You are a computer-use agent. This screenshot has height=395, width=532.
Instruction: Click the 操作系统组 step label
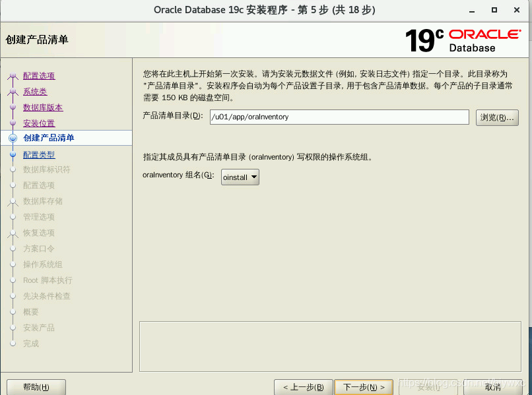click(43, 264)
